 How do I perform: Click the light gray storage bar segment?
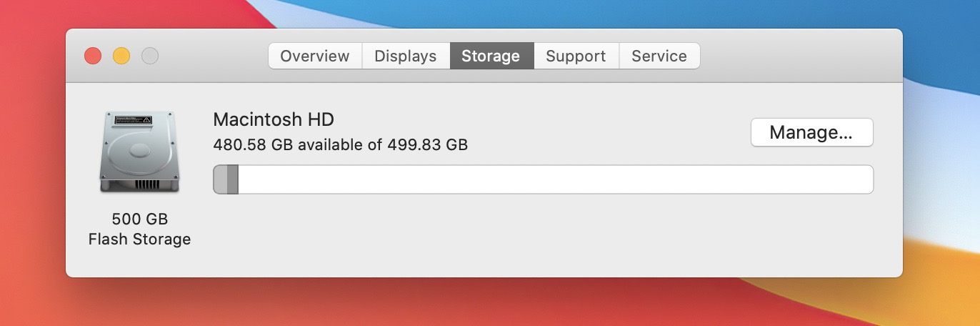point(220,179)
